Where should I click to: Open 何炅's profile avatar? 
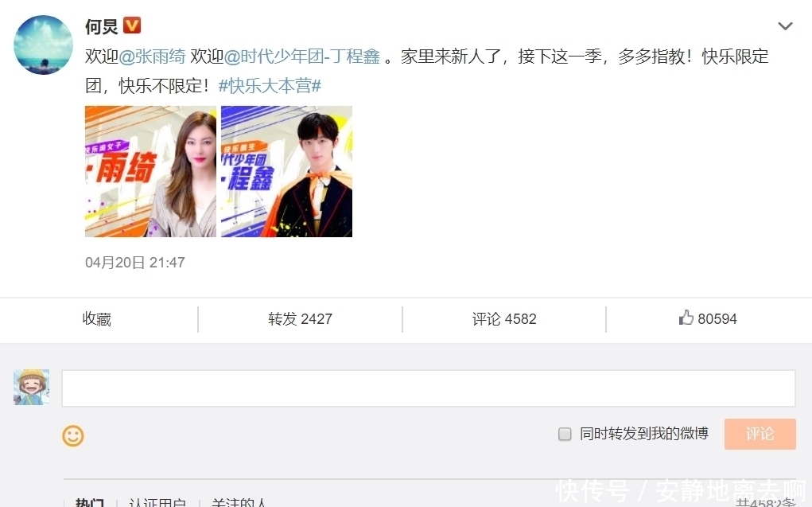43,45
